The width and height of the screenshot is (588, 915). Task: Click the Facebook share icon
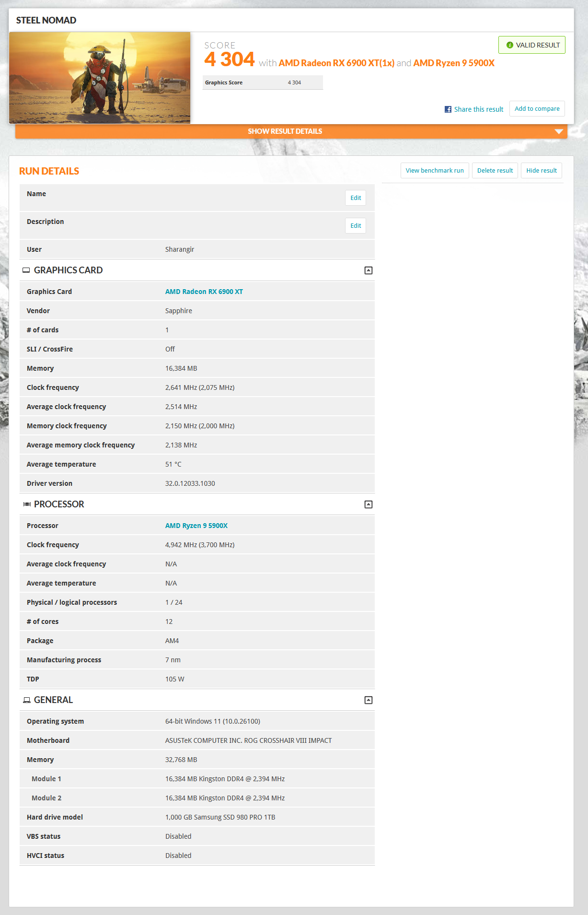448,109
